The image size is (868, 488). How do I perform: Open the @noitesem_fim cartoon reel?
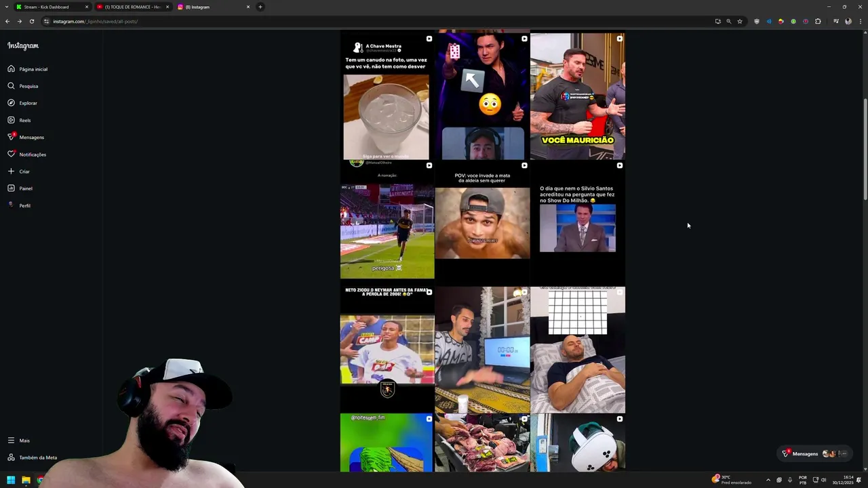click(387, 443)
